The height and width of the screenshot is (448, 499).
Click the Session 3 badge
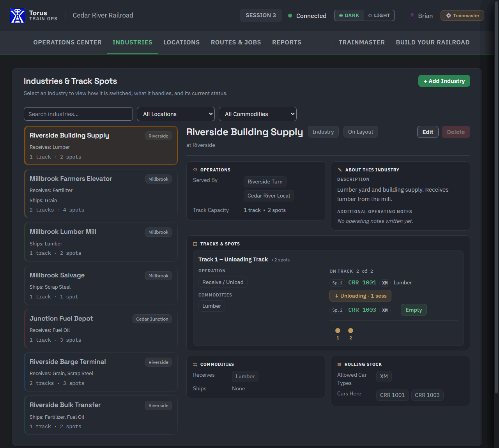(261, 16)
